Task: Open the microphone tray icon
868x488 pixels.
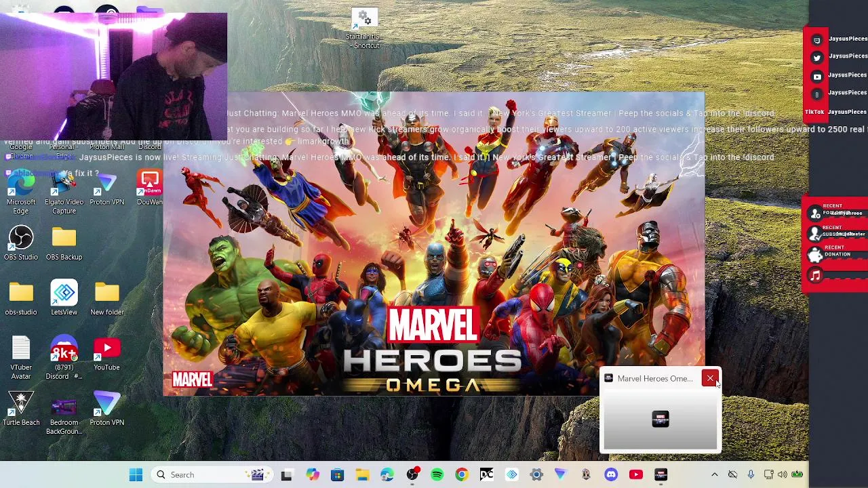Action: pos(751,474)
